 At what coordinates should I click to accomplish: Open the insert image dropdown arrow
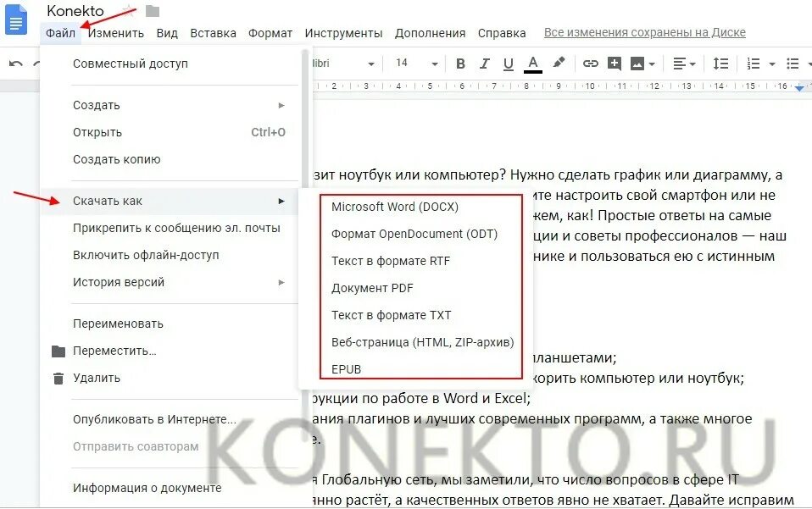(x=652, y=64)
